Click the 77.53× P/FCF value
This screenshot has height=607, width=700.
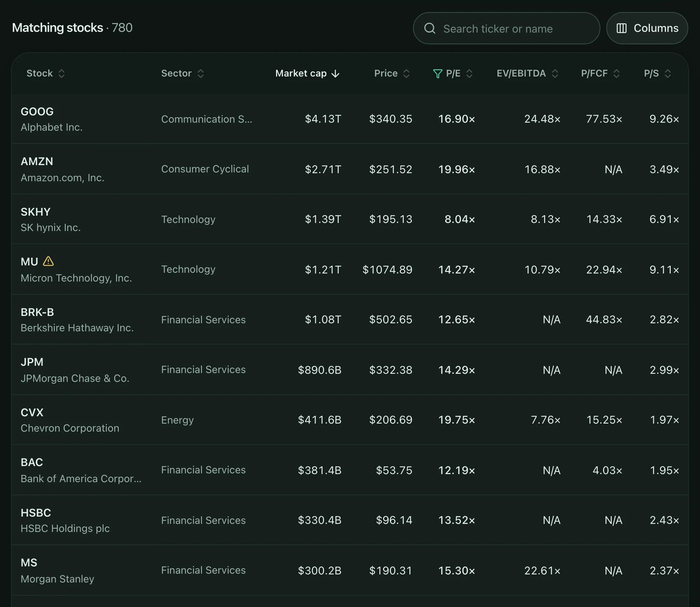(604, 119)
